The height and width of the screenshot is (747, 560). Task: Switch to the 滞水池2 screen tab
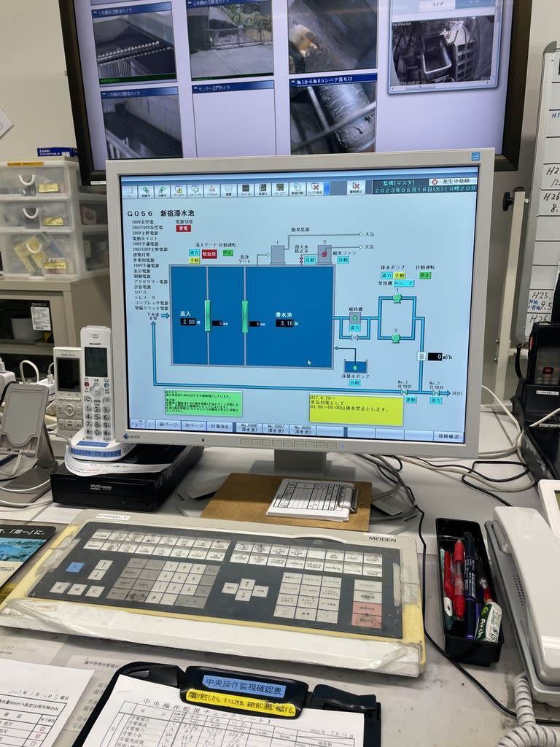pos(276,429)
